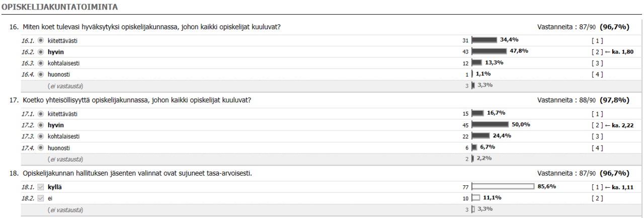Choose radio option 16.3 kohtalaisesti
Image resolution: width=644 pixels, height=218 pixels.
point(41,63)
